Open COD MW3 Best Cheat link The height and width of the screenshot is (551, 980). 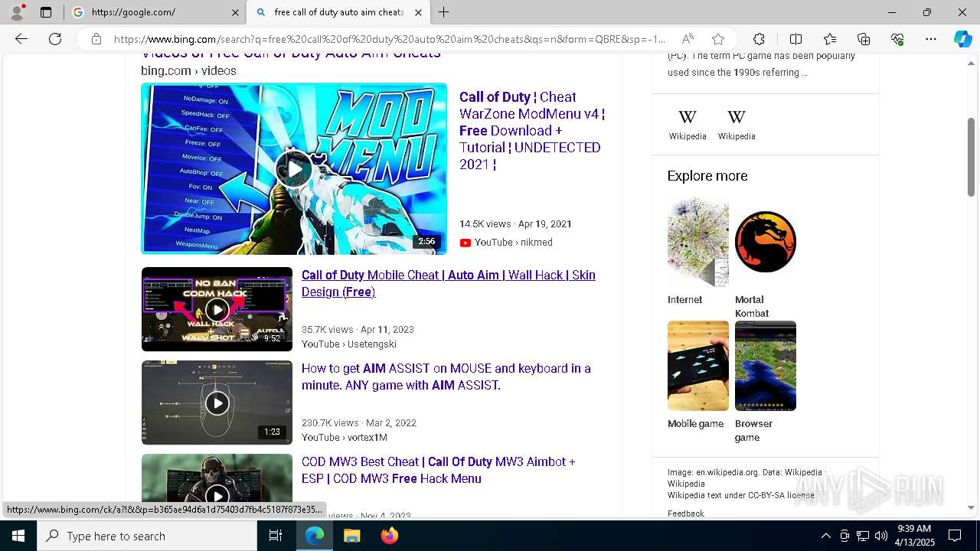(439, 470)
